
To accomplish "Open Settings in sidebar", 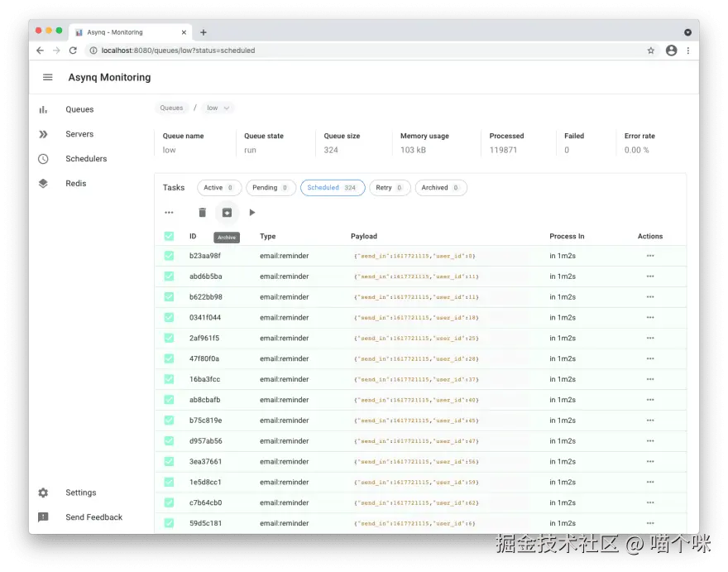I will pyautogui.click(x=81, y=493).
